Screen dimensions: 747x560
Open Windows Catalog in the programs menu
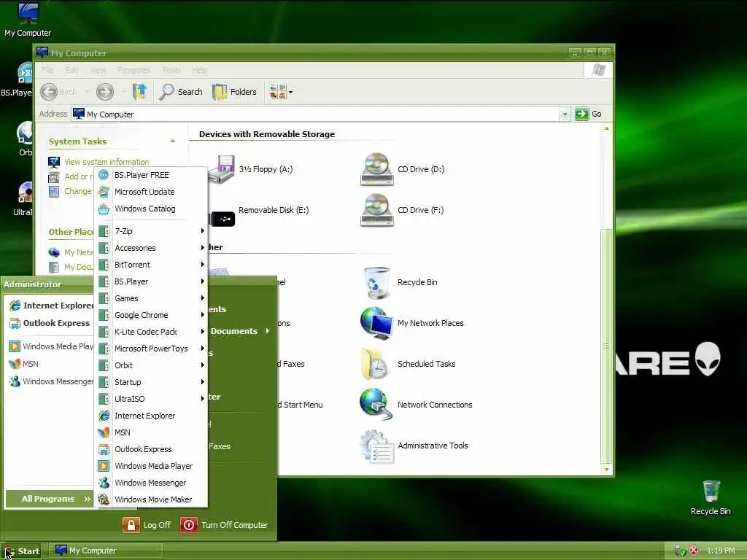point(152,209)
